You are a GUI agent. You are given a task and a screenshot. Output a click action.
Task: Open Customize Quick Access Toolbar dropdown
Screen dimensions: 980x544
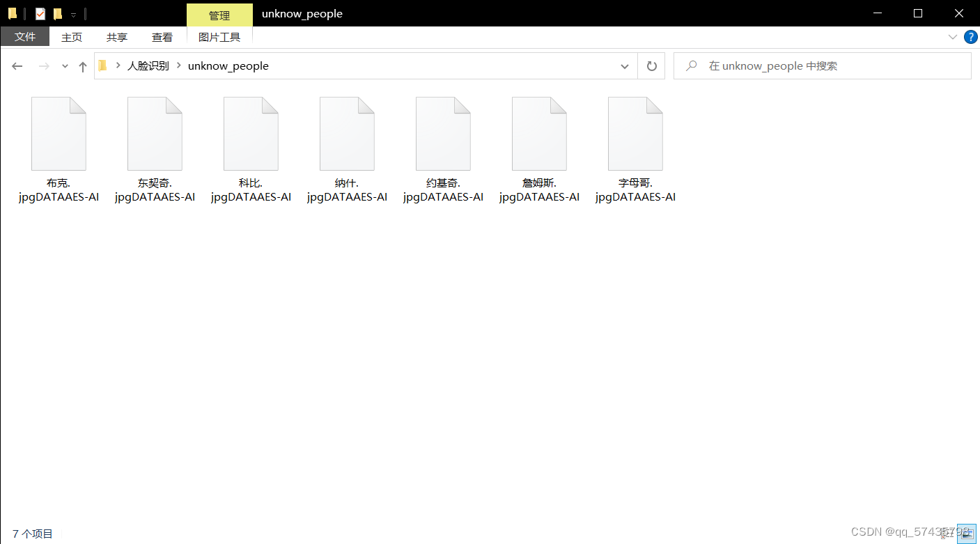(73, 14)
